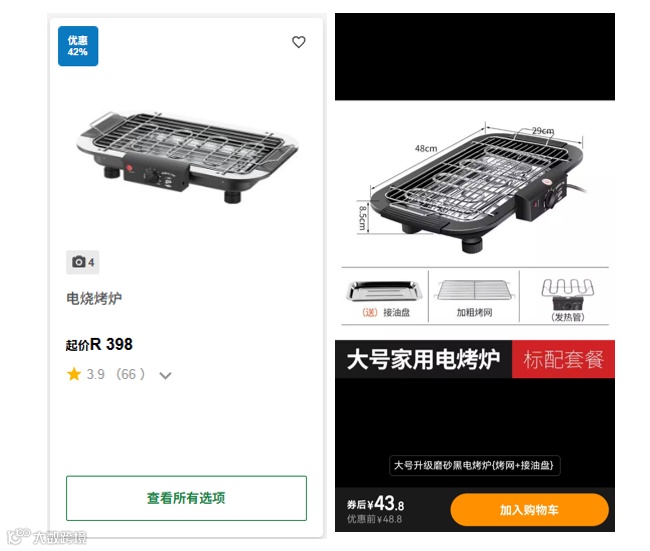Choose the 大号升级磨砂黑电烤炉 option
Screen dimensions: 650x551
click(x=474, y=465)
